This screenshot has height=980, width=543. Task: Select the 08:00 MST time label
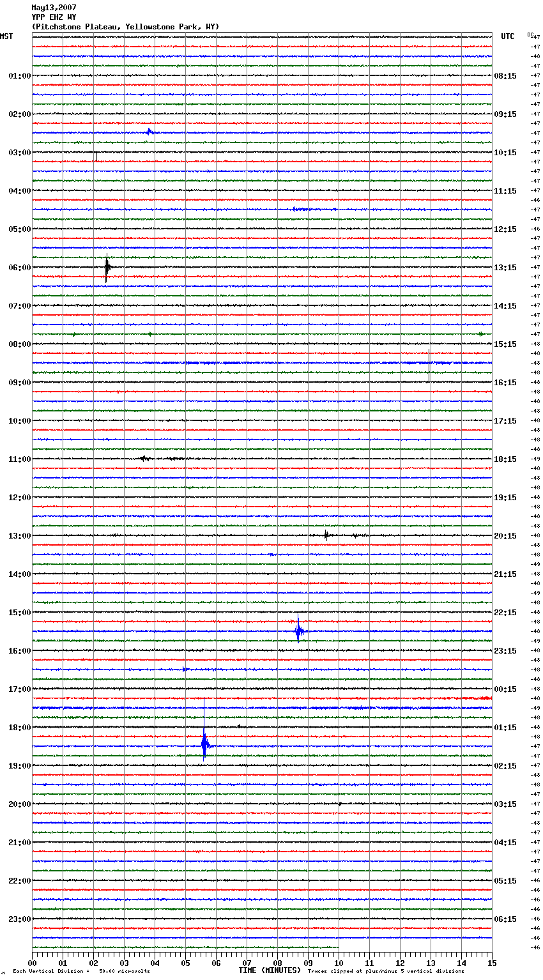(20, 344)
